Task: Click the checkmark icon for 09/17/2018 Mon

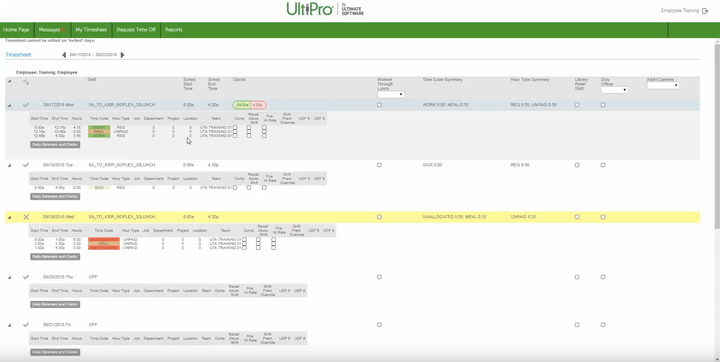Action: 26,105
